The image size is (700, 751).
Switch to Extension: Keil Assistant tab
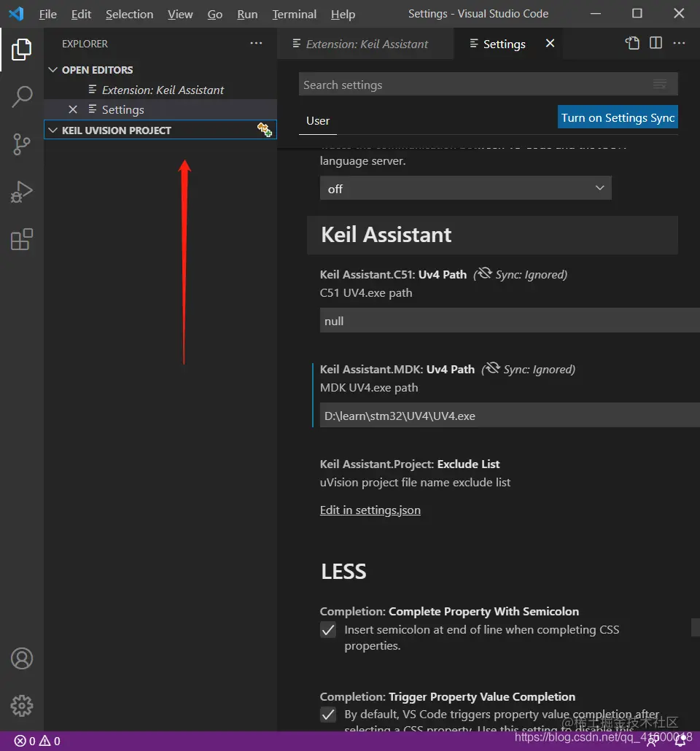coord(365,44)
